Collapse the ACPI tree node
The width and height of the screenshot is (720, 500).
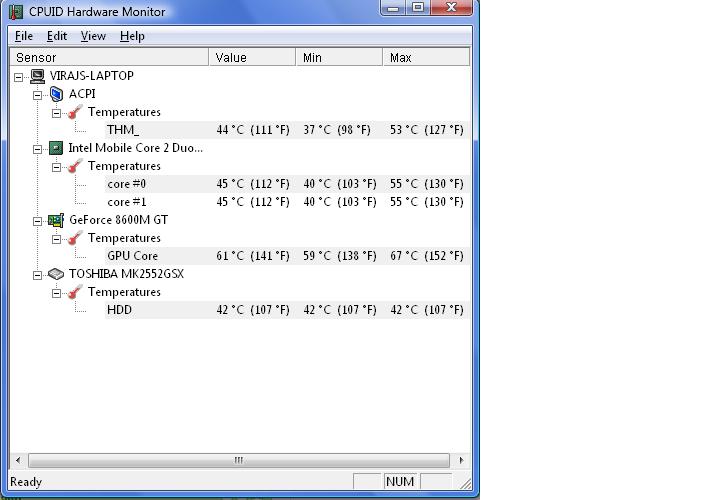pyautogui.click(x=37, y=95)
